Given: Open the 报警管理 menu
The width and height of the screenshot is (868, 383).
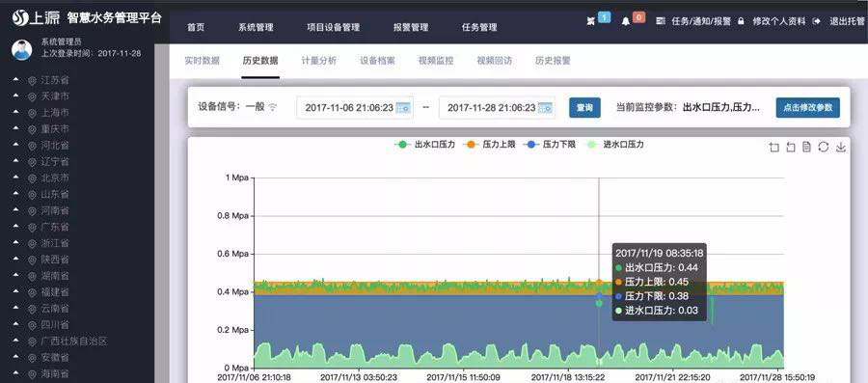Looking at the screenshot, I should [411, 27].
